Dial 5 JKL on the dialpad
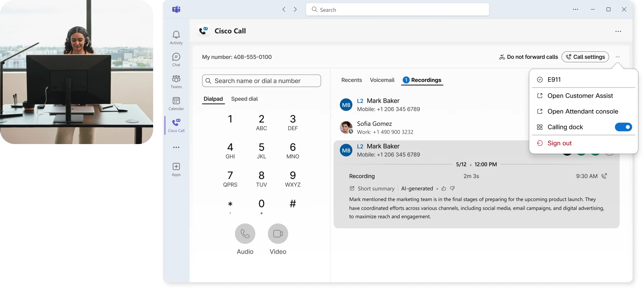 261,151
